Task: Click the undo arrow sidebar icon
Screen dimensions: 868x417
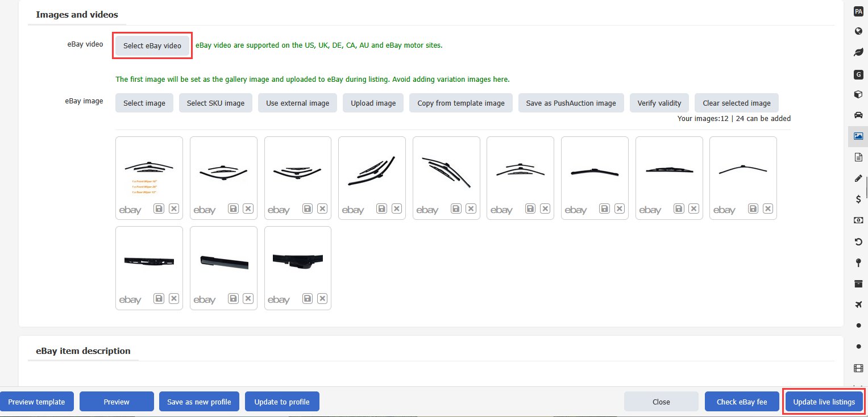Action: [x=858, y=242]
